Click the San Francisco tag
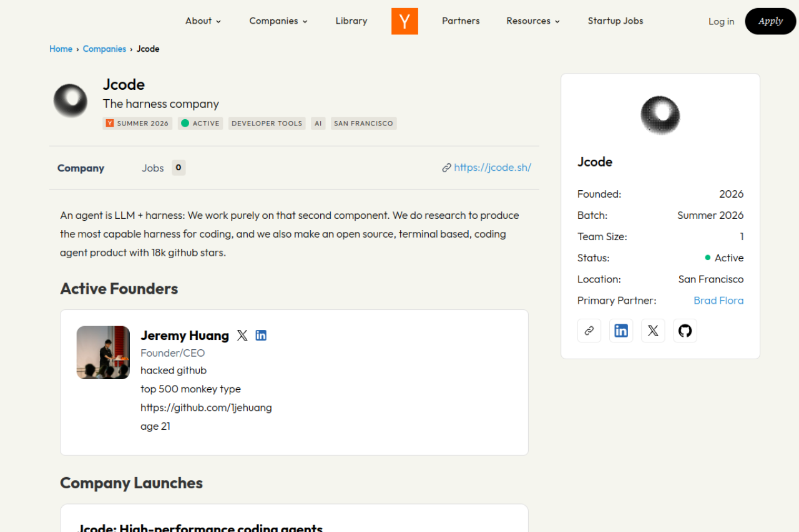This screenshot has height=532, width=799. (x=364, y=123)
